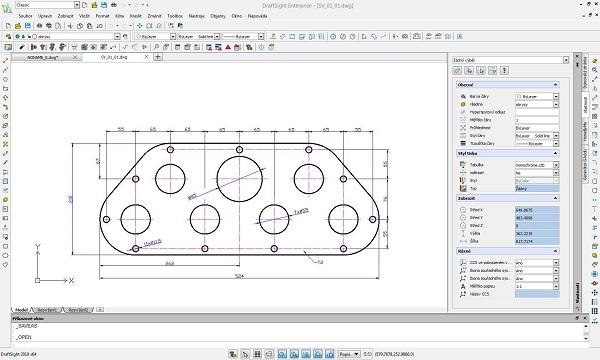
Task: Collapse the Různé section
Action: [555, 251]
